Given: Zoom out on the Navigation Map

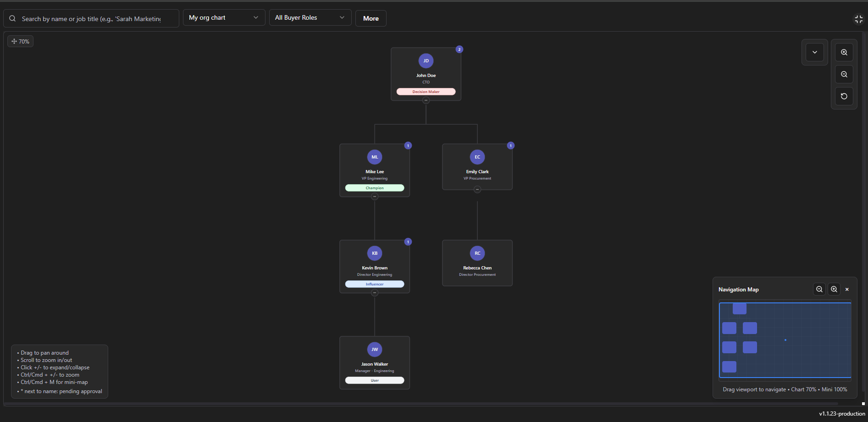Looking at the screenshot, I should [x=819, y=289].
